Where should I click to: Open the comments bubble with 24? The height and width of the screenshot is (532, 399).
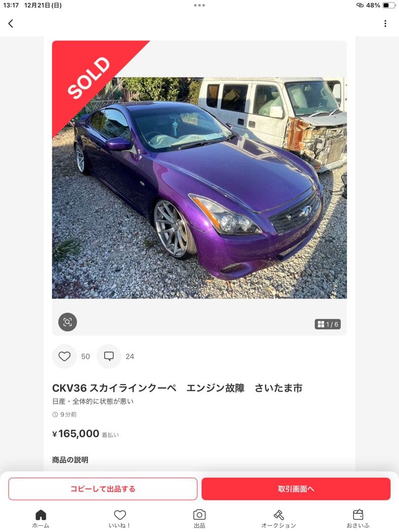(x=109, y=356)
